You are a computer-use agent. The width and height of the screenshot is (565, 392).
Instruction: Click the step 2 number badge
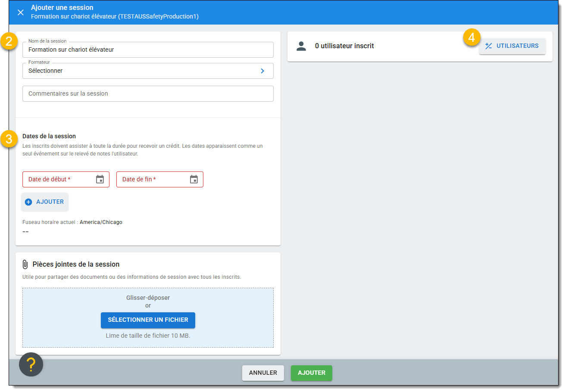(9, 41)
